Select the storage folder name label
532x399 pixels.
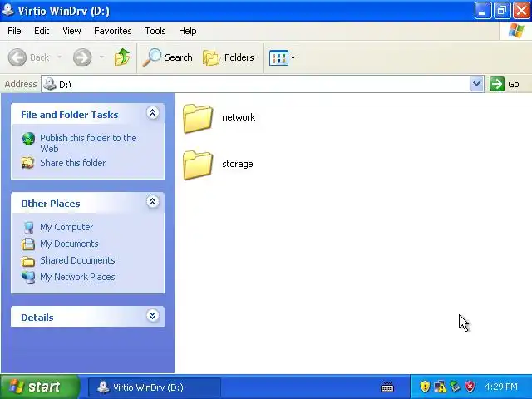tap(238, 164)
